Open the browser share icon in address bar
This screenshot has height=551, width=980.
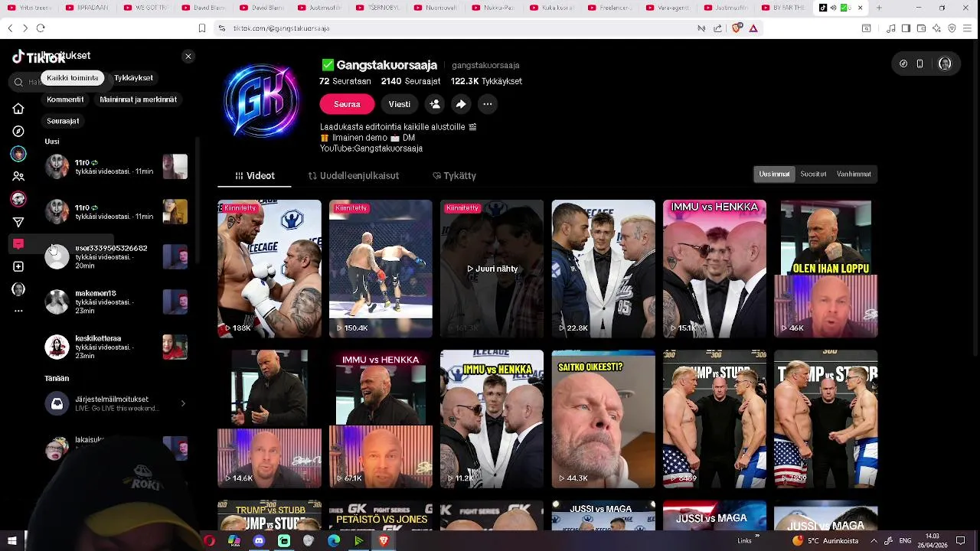click(717, 28)
